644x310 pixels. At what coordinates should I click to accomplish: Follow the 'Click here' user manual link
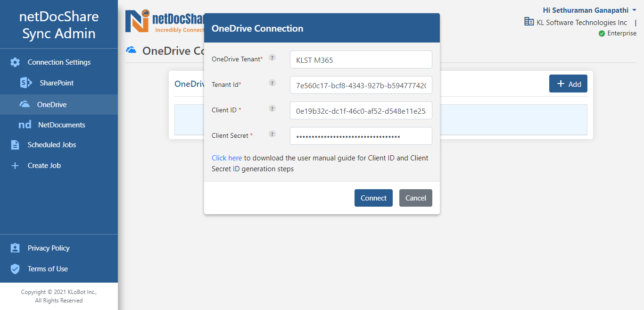click(227, 158)
